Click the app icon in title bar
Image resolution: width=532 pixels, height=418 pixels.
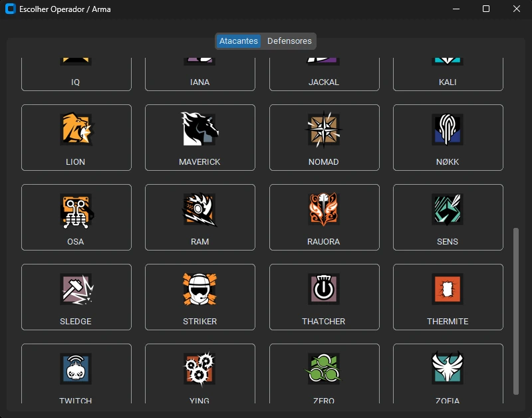click(x=10, y=9)
